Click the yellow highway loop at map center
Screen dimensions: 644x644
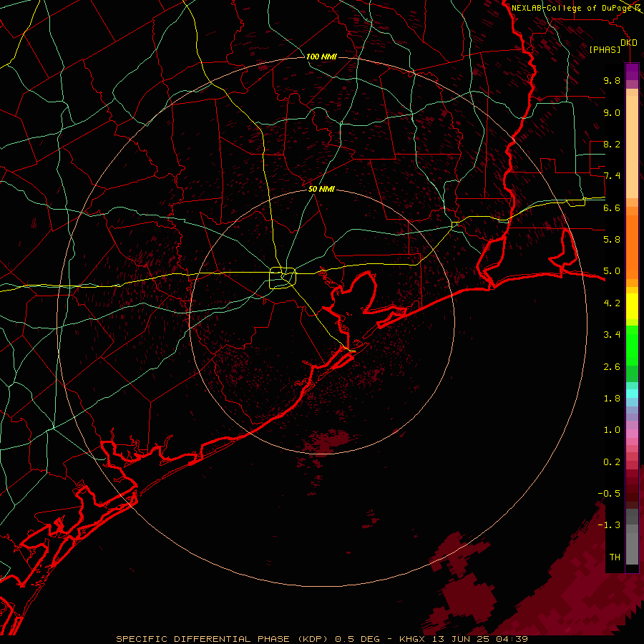click(x=283, y=278)
